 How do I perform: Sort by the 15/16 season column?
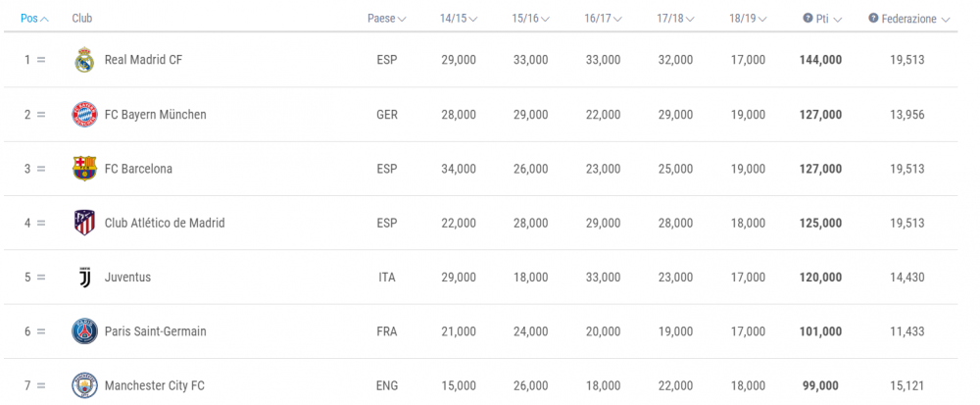(530, 19)
